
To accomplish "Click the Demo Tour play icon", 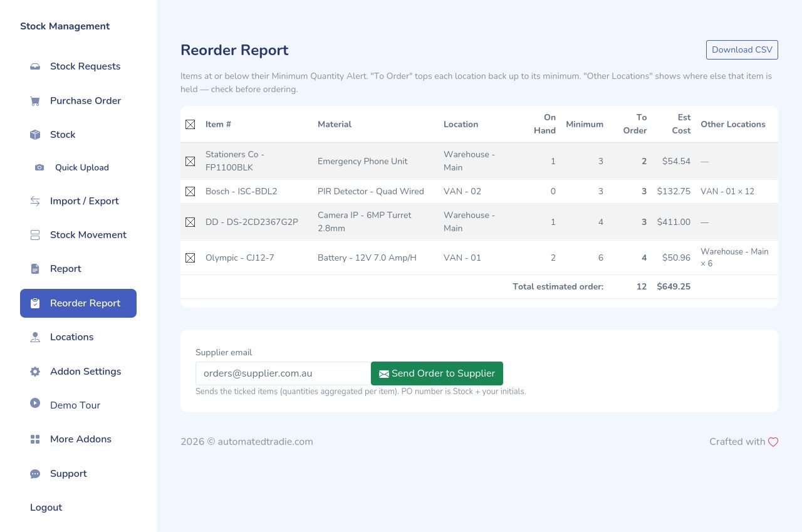I will tap(35, 403).
